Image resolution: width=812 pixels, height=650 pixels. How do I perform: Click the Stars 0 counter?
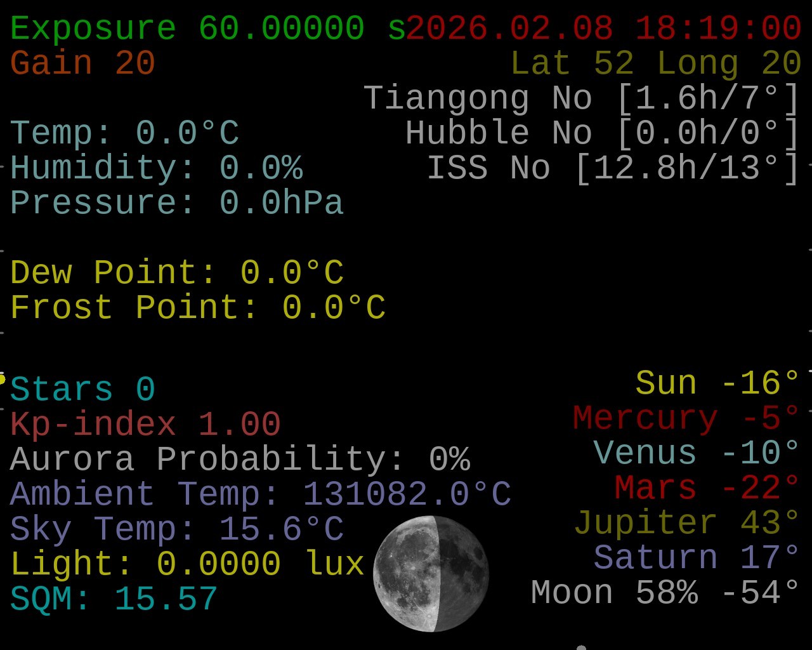click(x=82, y=389)
